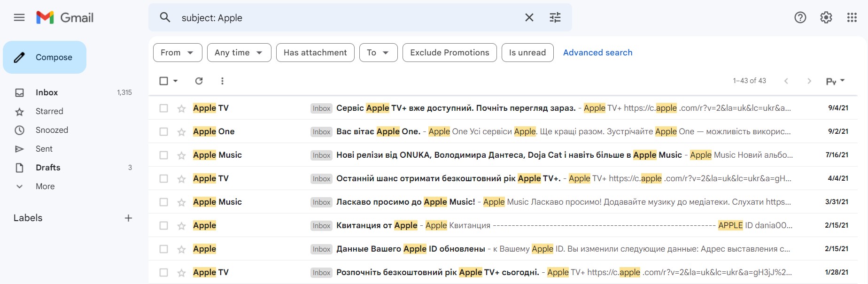Viewport: 868px width, 284px height.
Task: Go to newer results page arrow
Action: click(x=786, y=81)
